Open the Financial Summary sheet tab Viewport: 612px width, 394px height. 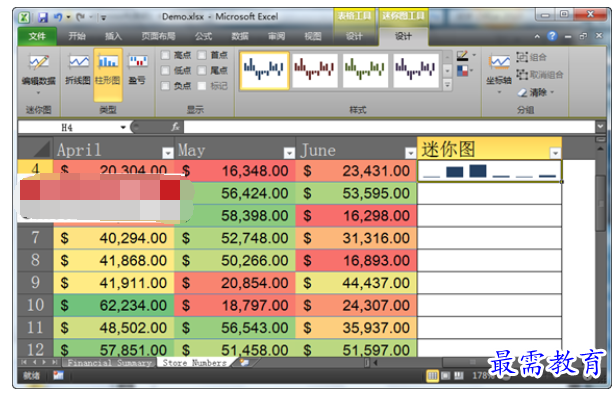[109, 363]
